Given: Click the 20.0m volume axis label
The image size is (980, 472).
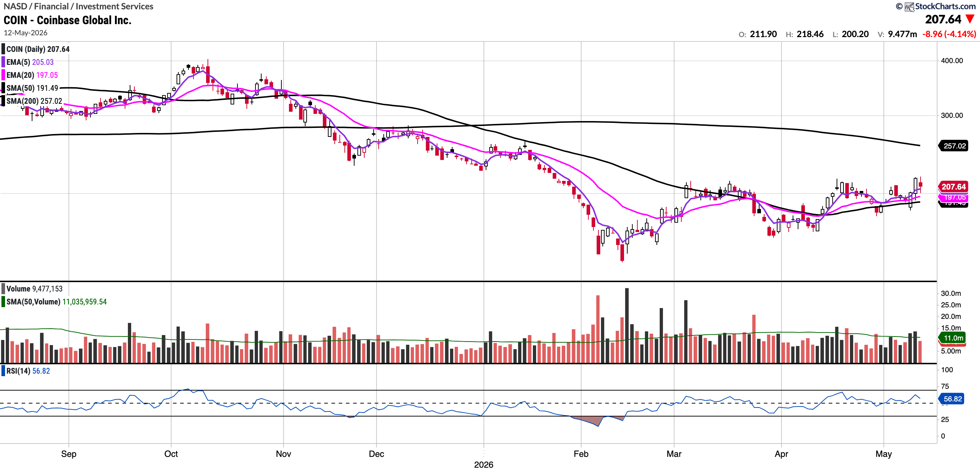Looking at the screenshot, I should coord(951,316).
